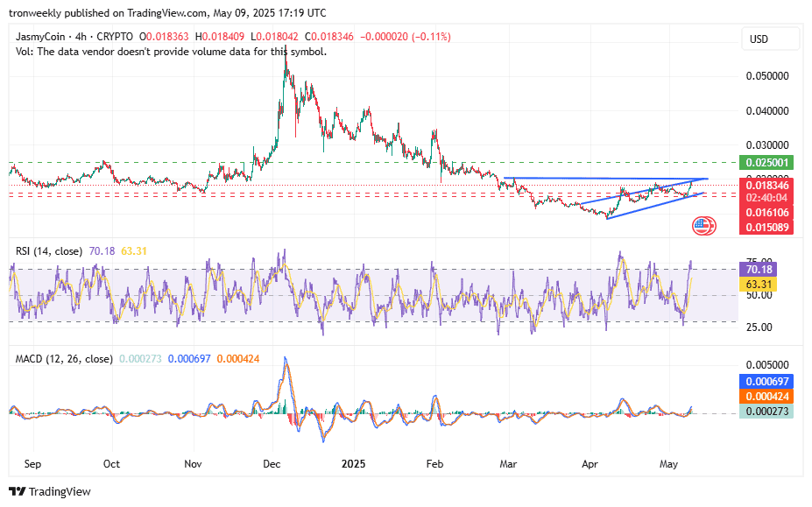Click the Dec label on time axis
This screenshot has width=812, height=507.
click(272, 464)
